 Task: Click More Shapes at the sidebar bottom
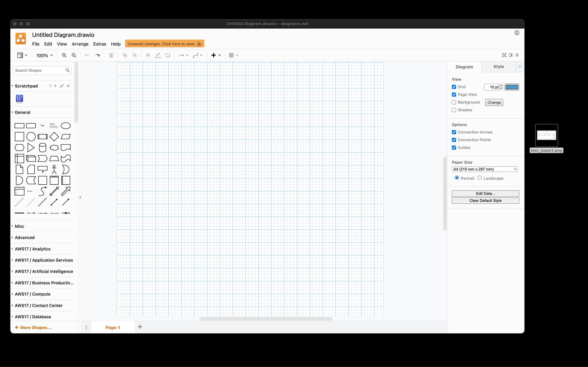click(x=33, y=327)
